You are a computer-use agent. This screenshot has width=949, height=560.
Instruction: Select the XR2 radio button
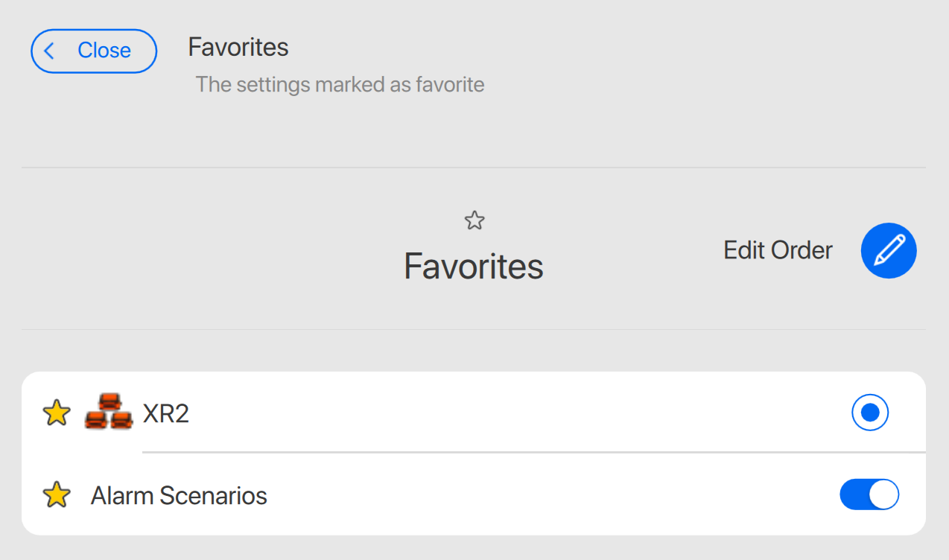pyautogui.click(x=870, y=412)
